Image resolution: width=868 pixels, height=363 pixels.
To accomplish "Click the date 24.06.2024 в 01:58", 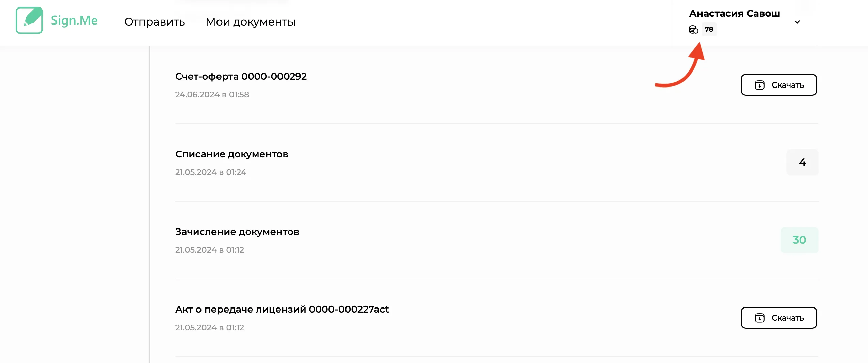I will pos(212,94).
